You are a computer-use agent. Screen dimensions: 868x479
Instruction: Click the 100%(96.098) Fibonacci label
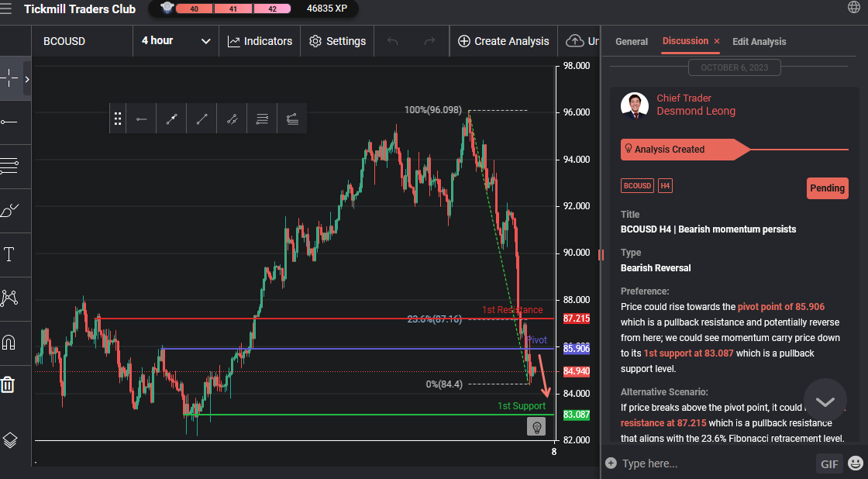[x=433, y=109]
